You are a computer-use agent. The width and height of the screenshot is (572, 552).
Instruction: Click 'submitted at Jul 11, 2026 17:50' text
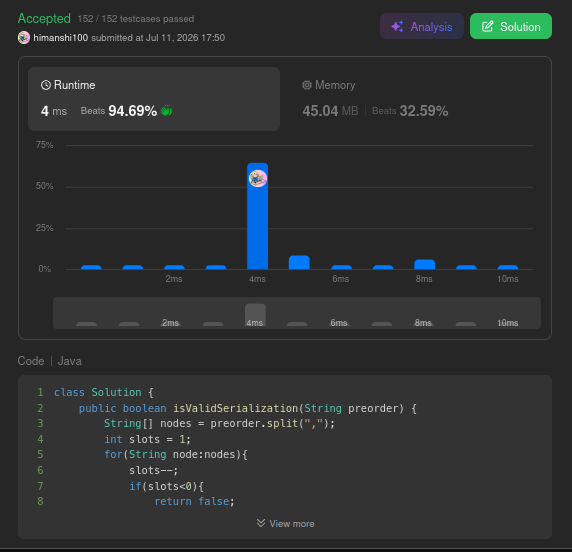point(158,38)
